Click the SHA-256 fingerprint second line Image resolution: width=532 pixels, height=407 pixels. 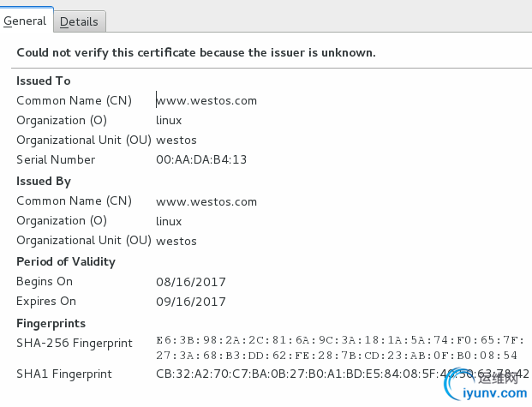click(x=337, y=356)
